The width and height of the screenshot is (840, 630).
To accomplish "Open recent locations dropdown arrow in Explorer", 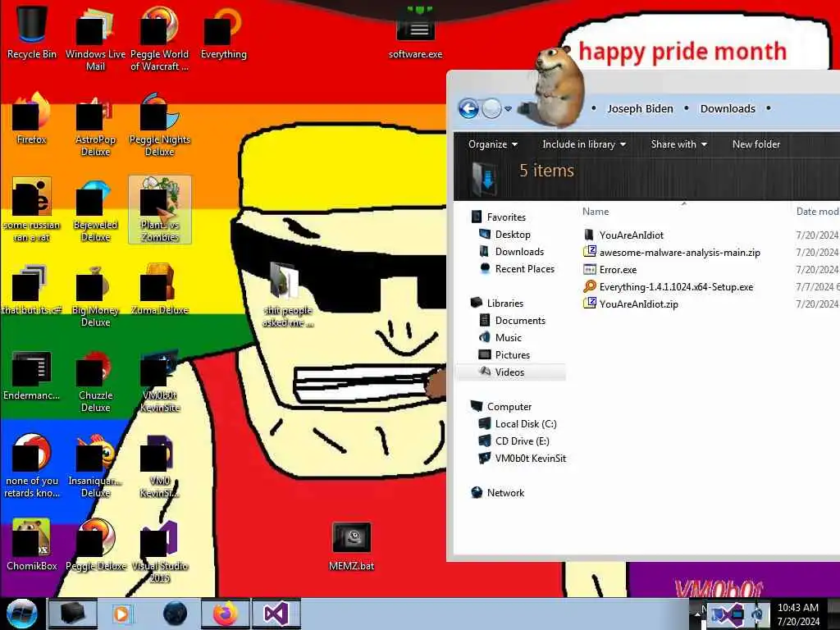I will pyautogui.click(x=508, y=109).
